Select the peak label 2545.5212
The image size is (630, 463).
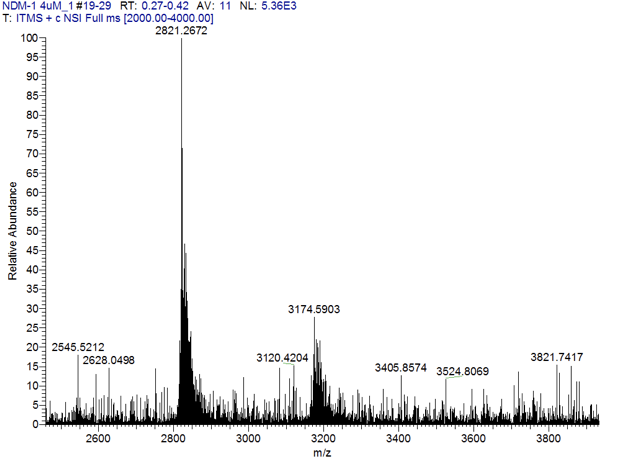[x=78, y=347]
